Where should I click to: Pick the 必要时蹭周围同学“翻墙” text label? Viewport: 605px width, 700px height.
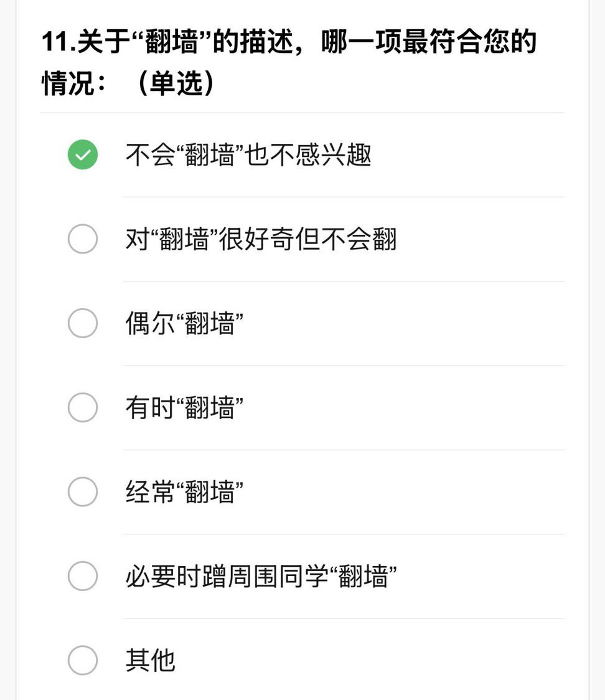[261, 576]
